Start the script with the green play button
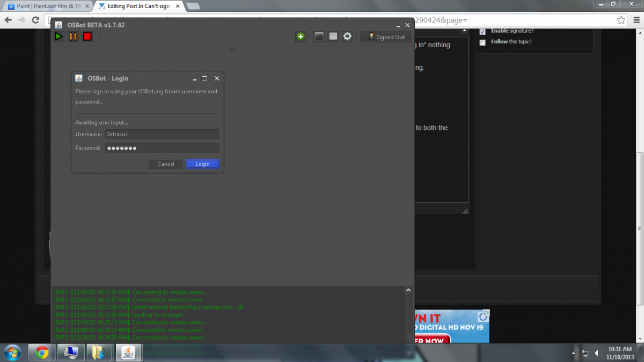644x362 pixels. 59,36
